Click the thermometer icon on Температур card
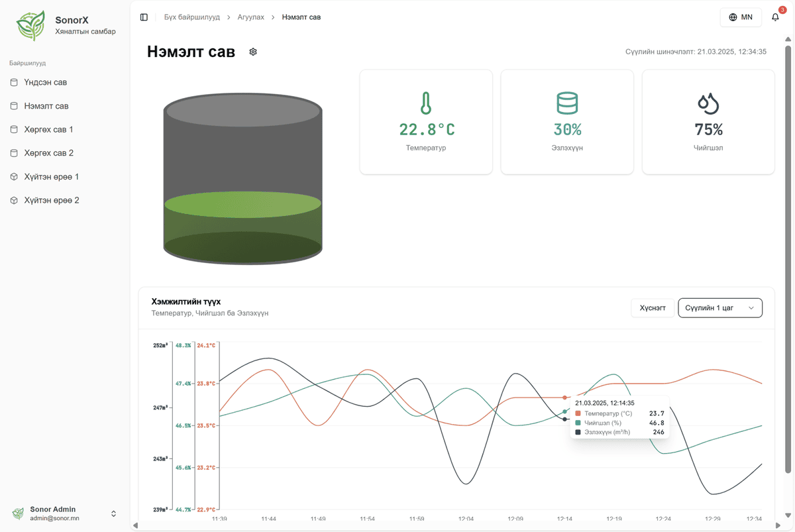The image size is (795, 532). coord(426,104)
